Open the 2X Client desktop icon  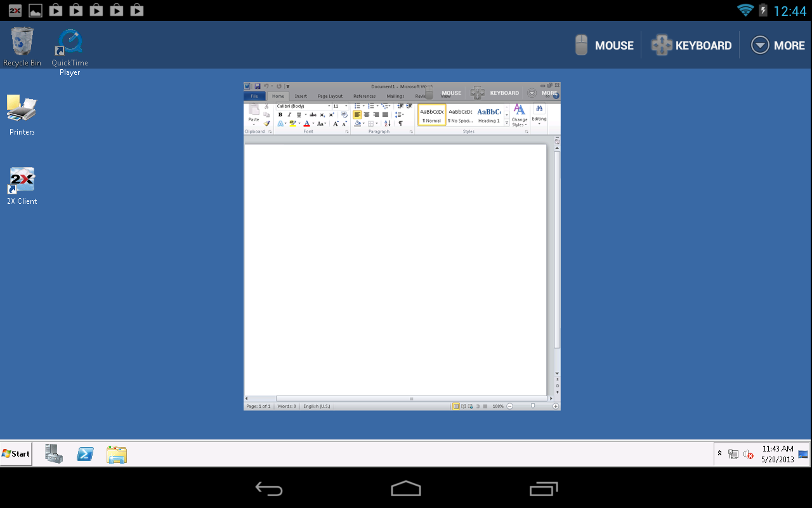click(x=22, y=185)
